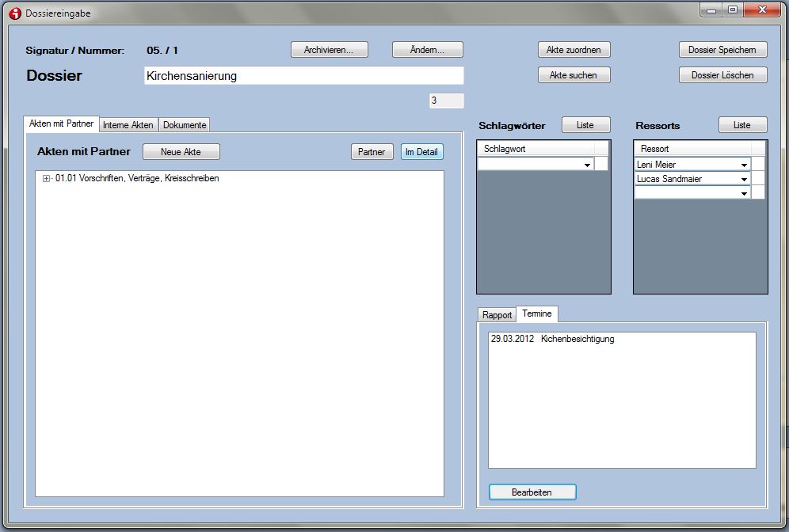This screenshot has width=789, height=532.
Task: Expand the 01.01 Vorschriften tree node
Action: point(47,179)
